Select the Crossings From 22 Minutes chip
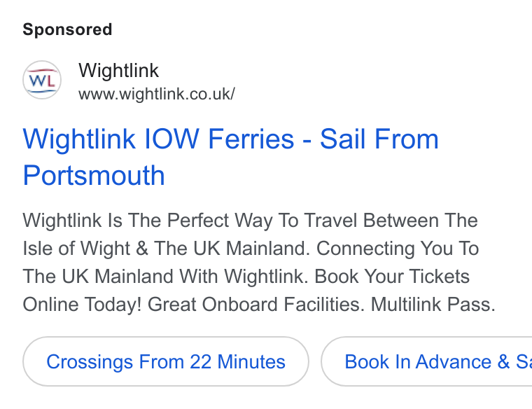 pyautogui.click(x=166, y=361)
